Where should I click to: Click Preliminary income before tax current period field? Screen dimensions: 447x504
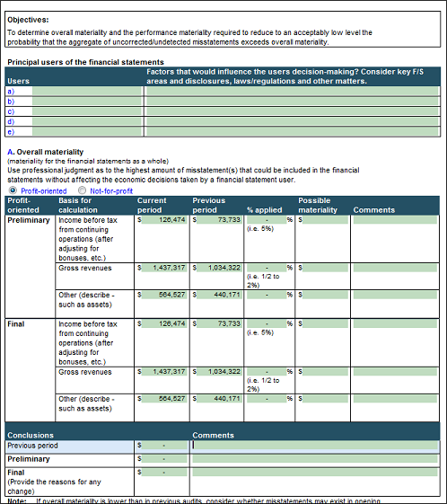click(x=164, y=220)
